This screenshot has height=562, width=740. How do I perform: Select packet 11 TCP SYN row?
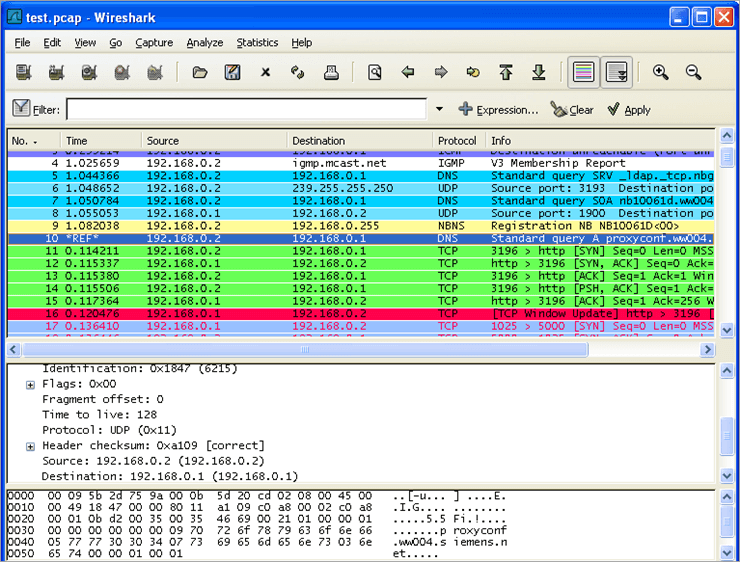point(361,251)
